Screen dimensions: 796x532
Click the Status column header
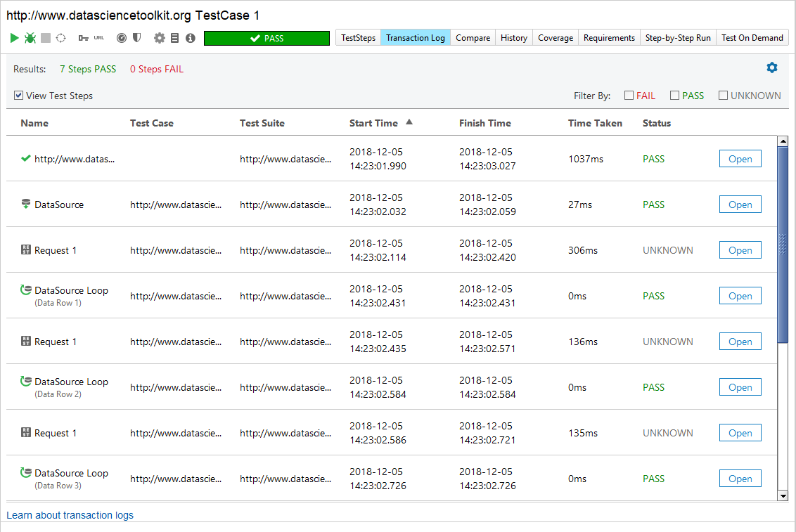coord(656,123)
